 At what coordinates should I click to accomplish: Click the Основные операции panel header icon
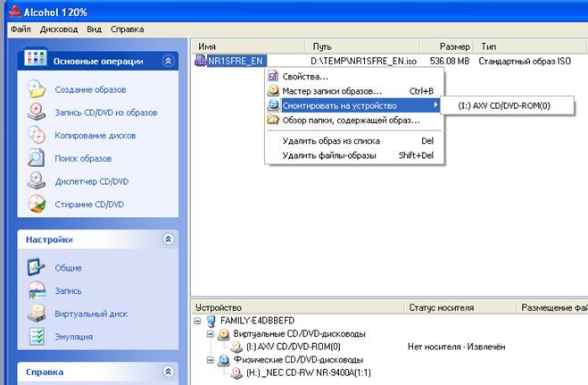coord(36,57)
